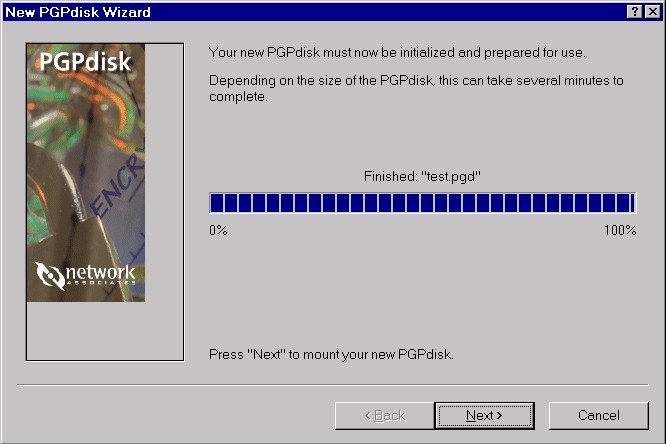Click the disabled Back button
The height and width of the screenshot is (444, 666).
[x=385, y=416]
